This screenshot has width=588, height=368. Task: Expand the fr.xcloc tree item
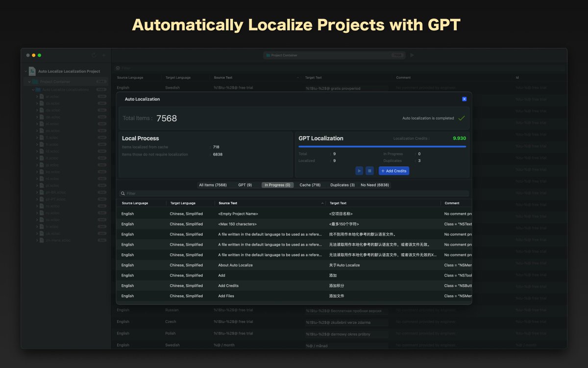click(37, 145)
